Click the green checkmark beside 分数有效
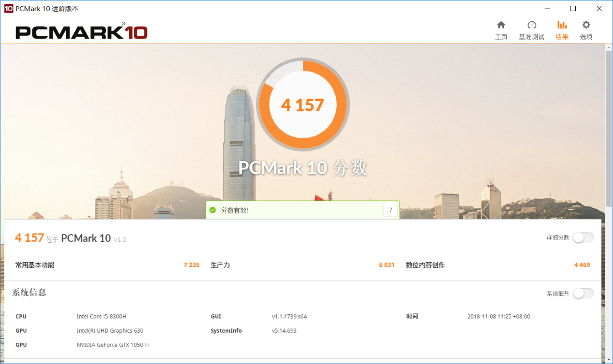 (x=213, y=210)
